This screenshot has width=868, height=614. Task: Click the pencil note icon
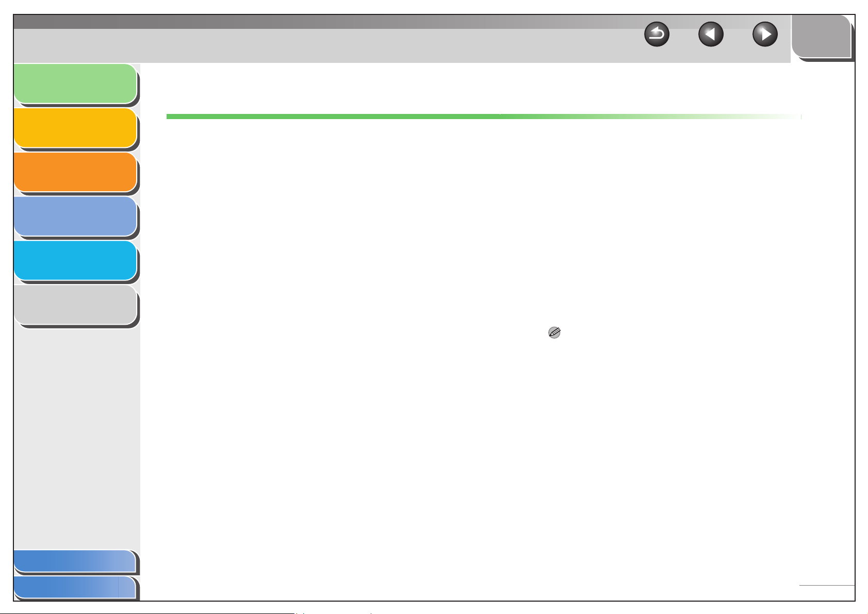coord(554,333)
